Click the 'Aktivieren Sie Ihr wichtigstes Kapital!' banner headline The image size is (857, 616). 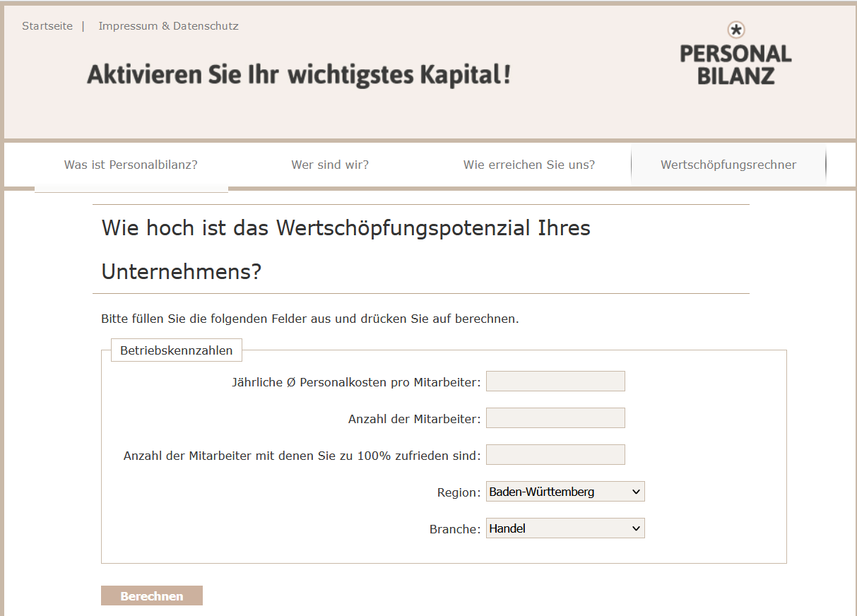click(298, 75)
